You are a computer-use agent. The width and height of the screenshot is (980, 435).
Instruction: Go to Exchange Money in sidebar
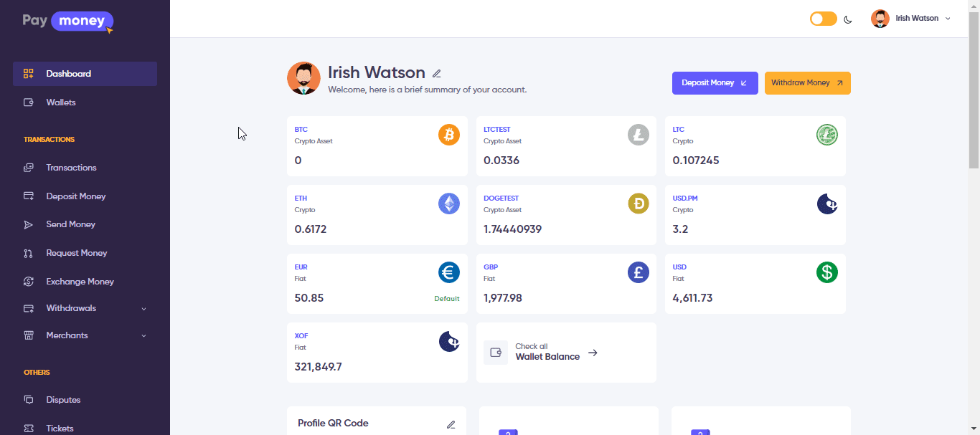click(x=80, y=282)
